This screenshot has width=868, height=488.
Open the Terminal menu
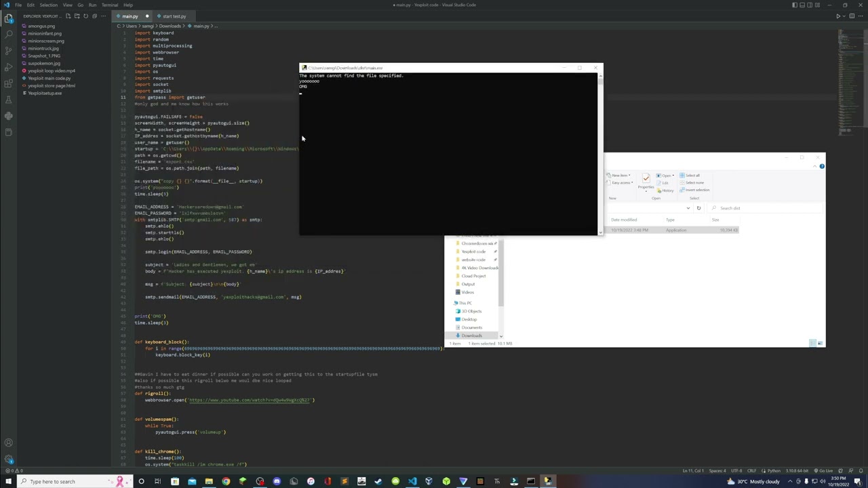click(110, 5)
